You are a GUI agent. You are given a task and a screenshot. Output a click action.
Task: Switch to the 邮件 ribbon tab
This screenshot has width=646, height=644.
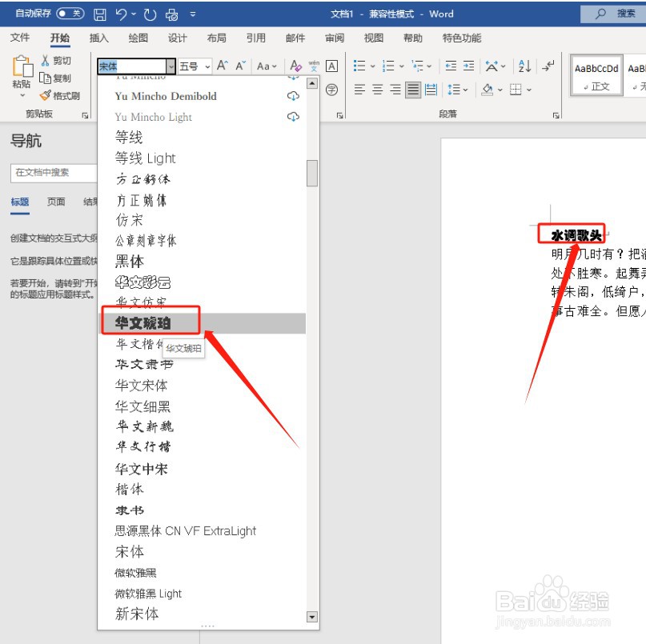(295, 38)
